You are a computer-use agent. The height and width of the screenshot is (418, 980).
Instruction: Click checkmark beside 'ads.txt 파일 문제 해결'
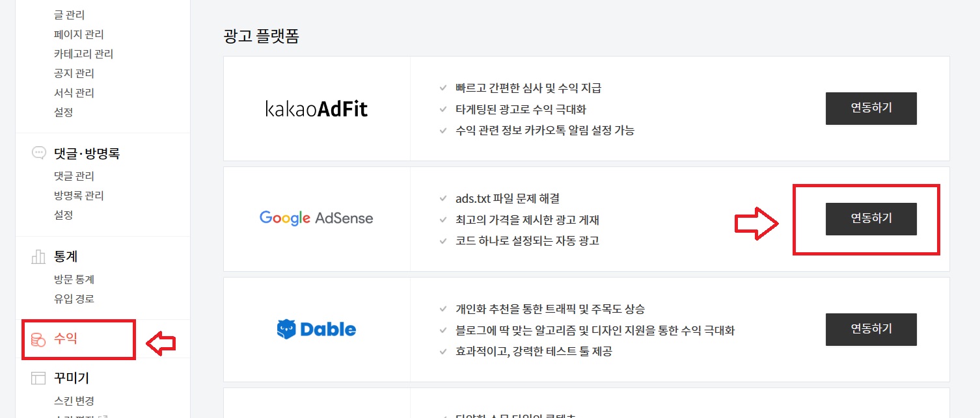[442, 198]
